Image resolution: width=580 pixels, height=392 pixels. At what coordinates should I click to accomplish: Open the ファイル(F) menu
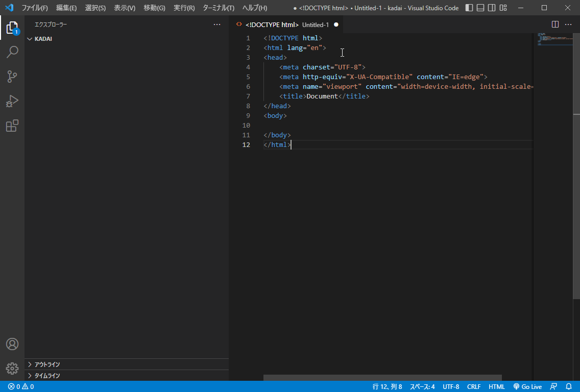(x=35, y=8)
